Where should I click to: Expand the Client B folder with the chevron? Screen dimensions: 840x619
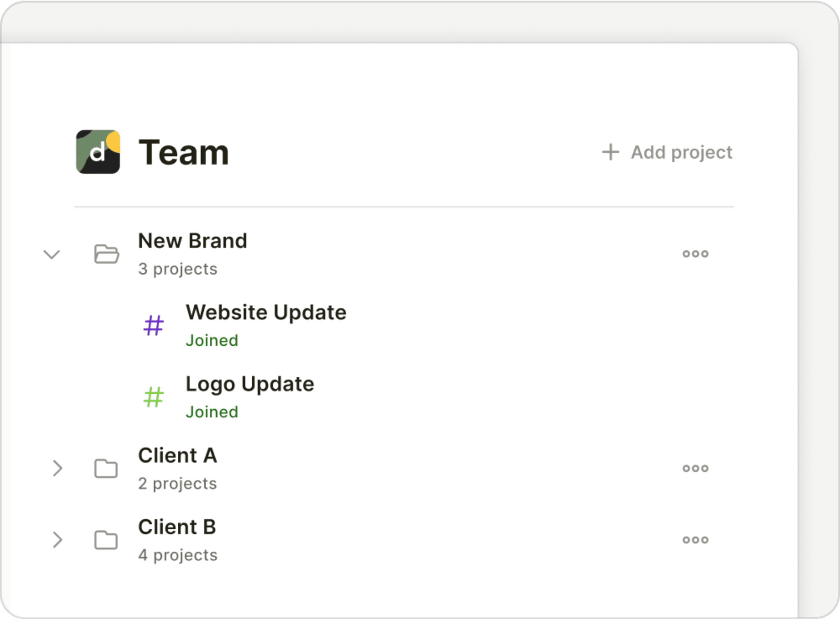pyautogui.click(x=57, y=540)
